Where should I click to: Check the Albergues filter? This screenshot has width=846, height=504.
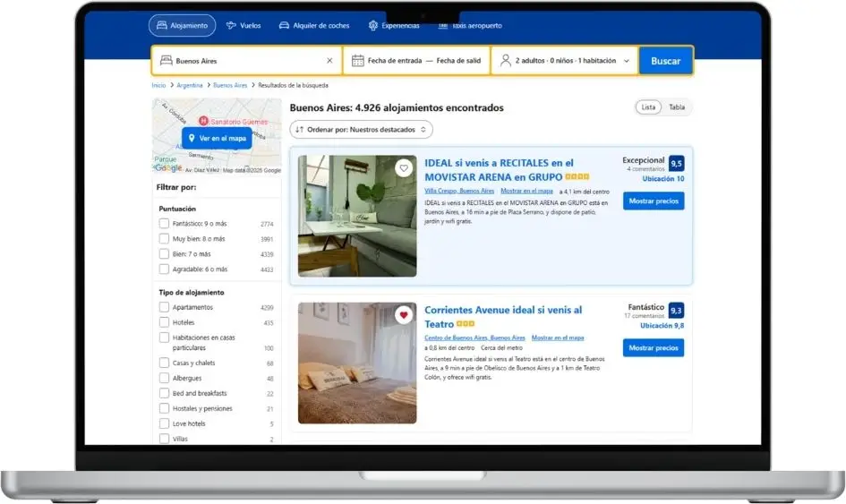pyautogui.click(x=164, y=378)
